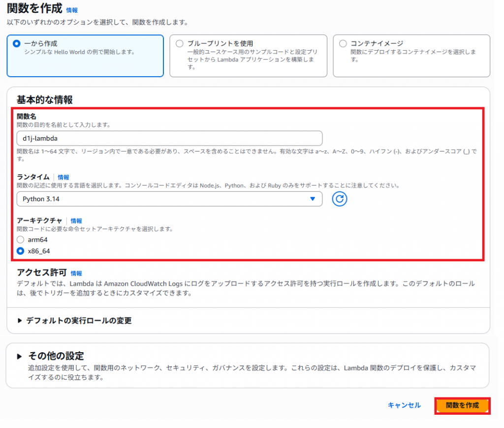The height and width of the screenshot is (428, 504).
Task: Open the 情報 link next to ランタイム
Action: tap(63, 177)
